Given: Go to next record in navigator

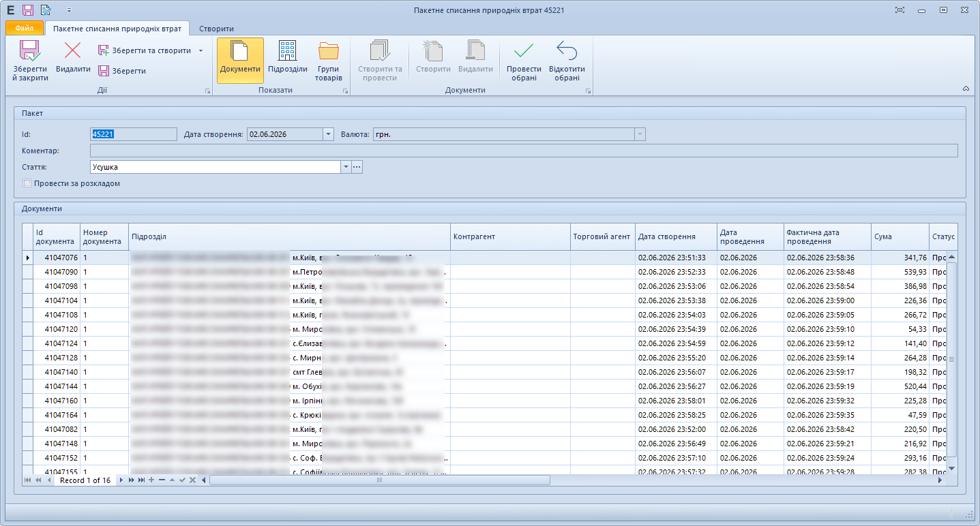Looking at the screenshot, I should pyautogui.click(x=121, y=480).
